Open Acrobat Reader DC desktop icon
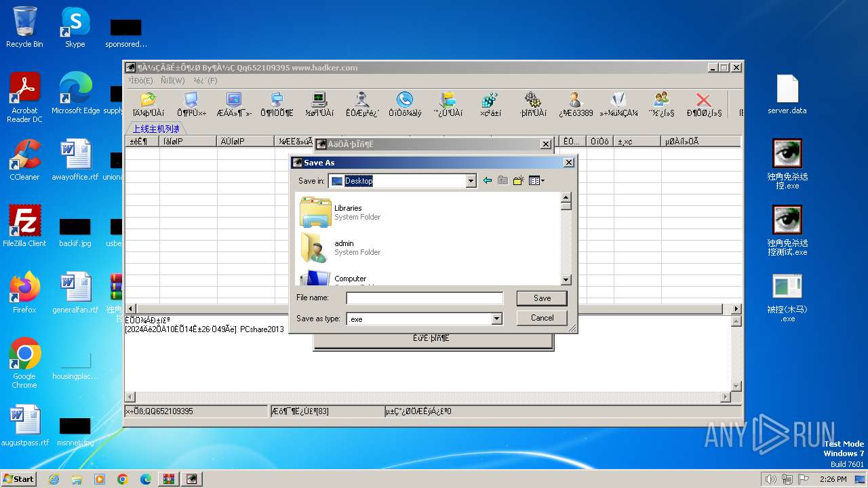Screen dimensions: 868x488 [x=24, y=98]
